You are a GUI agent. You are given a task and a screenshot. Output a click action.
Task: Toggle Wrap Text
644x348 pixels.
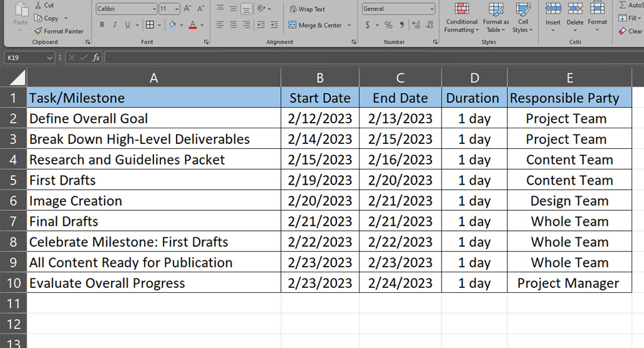307,9
